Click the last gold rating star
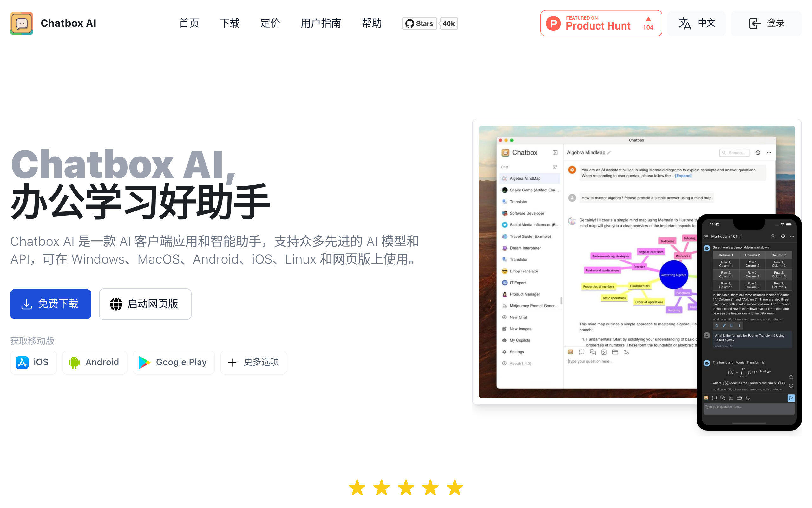The image size is (812, 508). pyautogui.click(x=455, y=487)
